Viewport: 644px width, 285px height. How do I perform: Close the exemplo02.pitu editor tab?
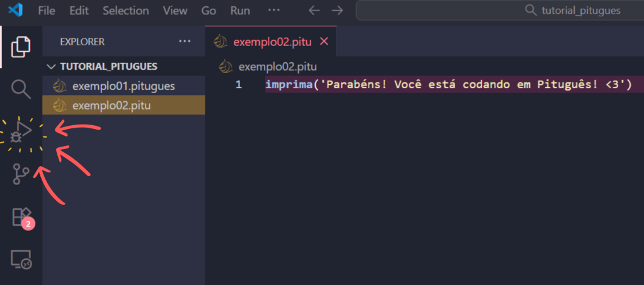point(324,42)
